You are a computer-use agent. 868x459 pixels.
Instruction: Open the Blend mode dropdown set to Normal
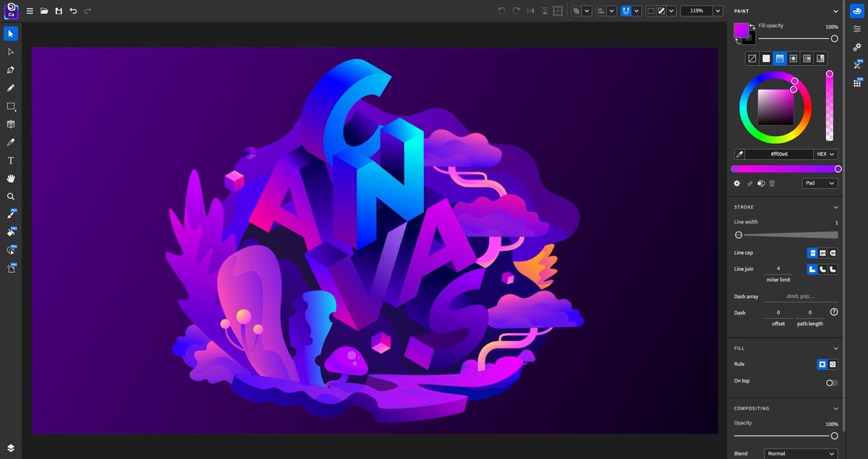coord(801,453)
